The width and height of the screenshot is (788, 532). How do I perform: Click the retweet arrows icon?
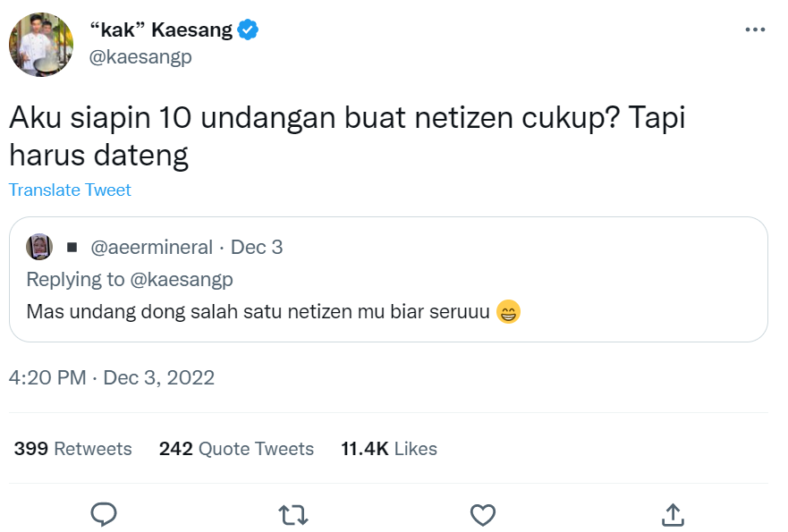tap(293, 514)
